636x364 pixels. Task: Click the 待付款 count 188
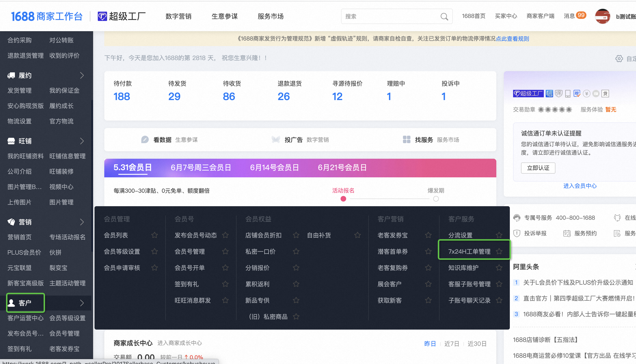point(122,97)
